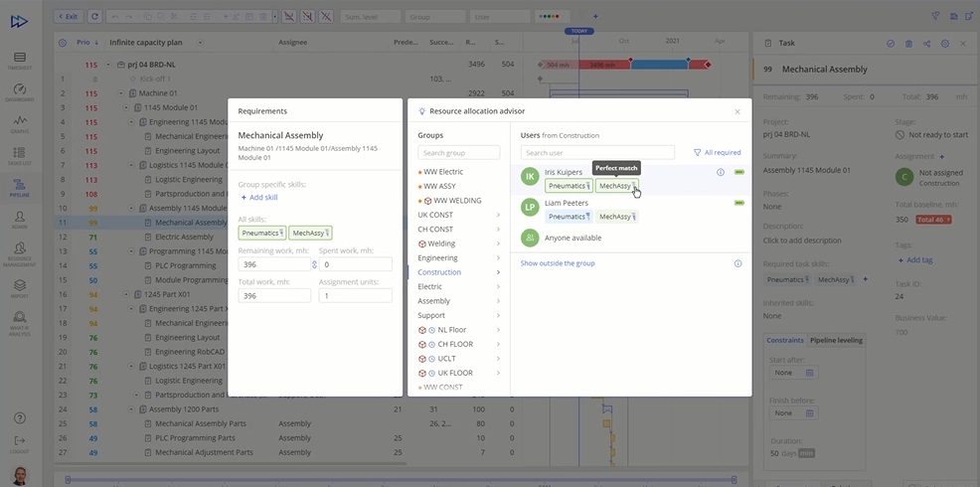
Task: Click the color dots filter in toolbar
Action: [553, 17]
